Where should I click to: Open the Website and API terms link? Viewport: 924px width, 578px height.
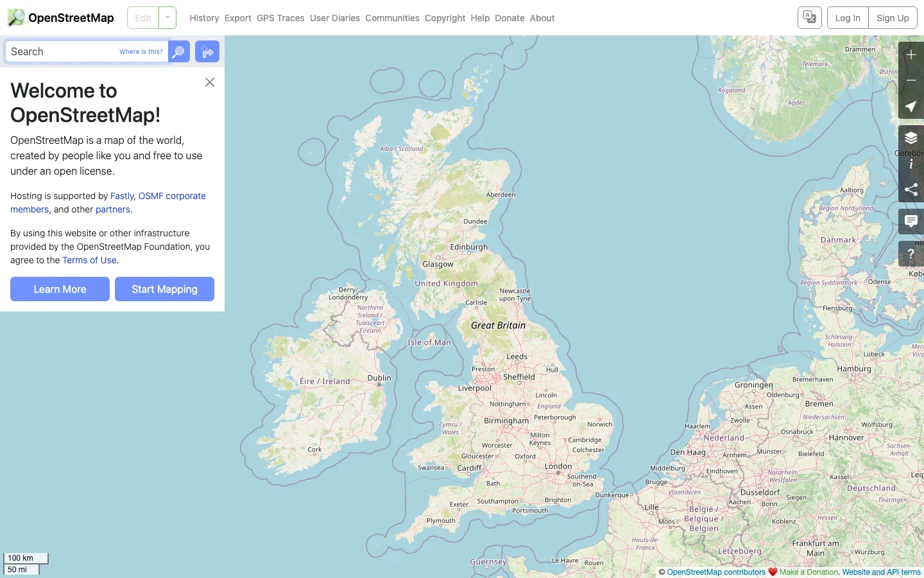881,572
